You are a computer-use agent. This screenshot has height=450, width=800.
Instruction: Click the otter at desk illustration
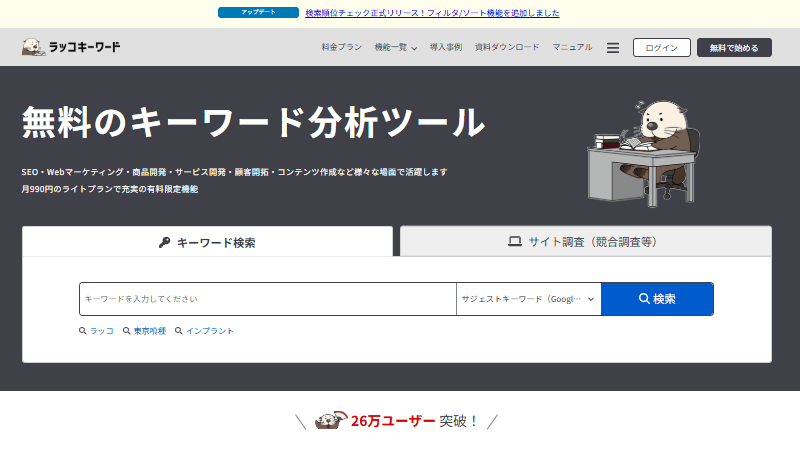click(x=644, y=154)
